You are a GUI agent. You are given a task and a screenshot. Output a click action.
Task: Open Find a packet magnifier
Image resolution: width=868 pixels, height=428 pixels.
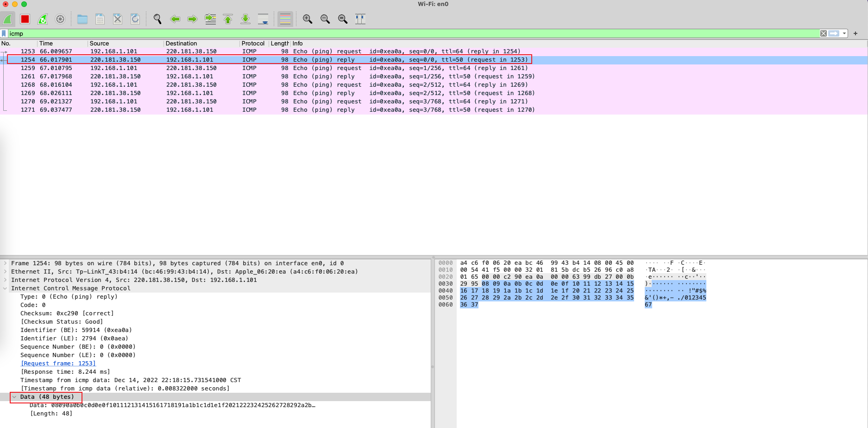click(157, 19)
